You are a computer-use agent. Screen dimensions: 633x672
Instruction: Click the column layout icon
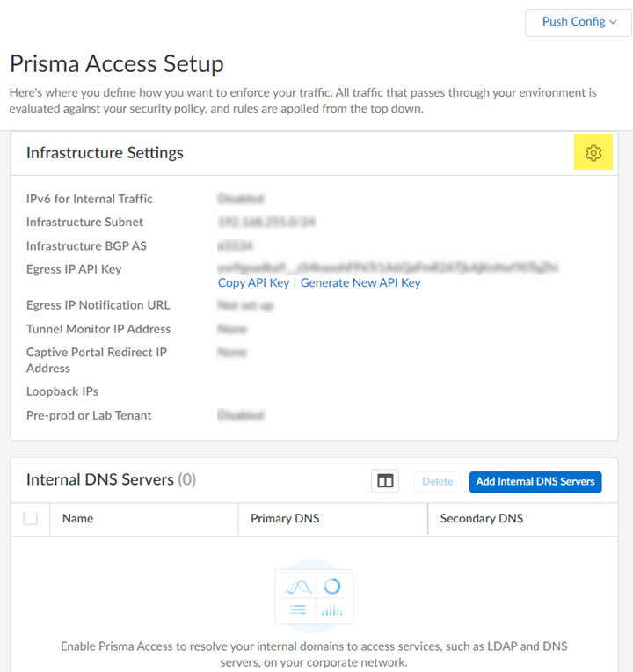tap(385, 481)
